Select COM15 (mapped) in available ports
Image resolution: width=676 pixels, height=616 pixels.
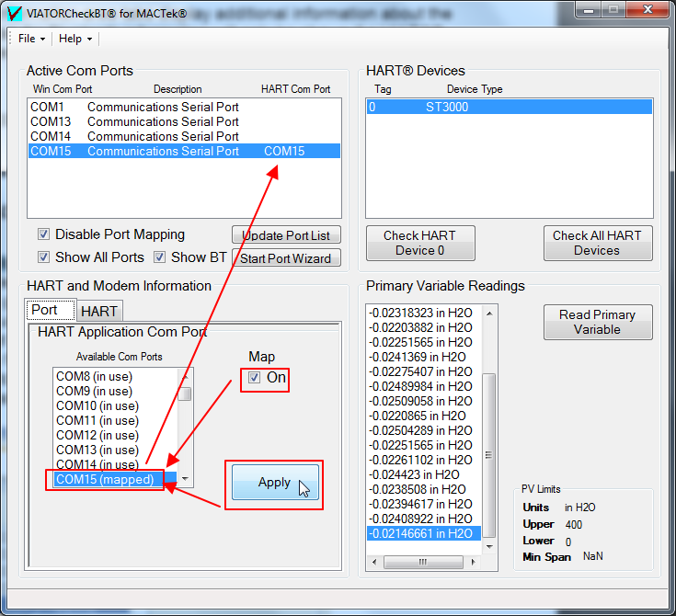tap(114, 479)
